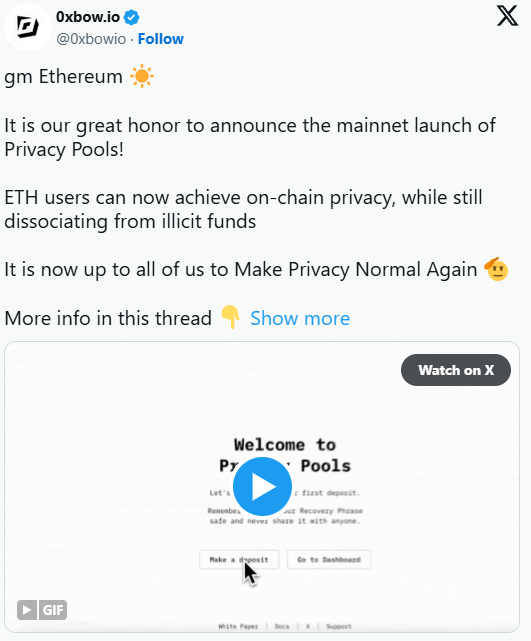Click Go to Dashboard in the preview

[x=329, y=559]
